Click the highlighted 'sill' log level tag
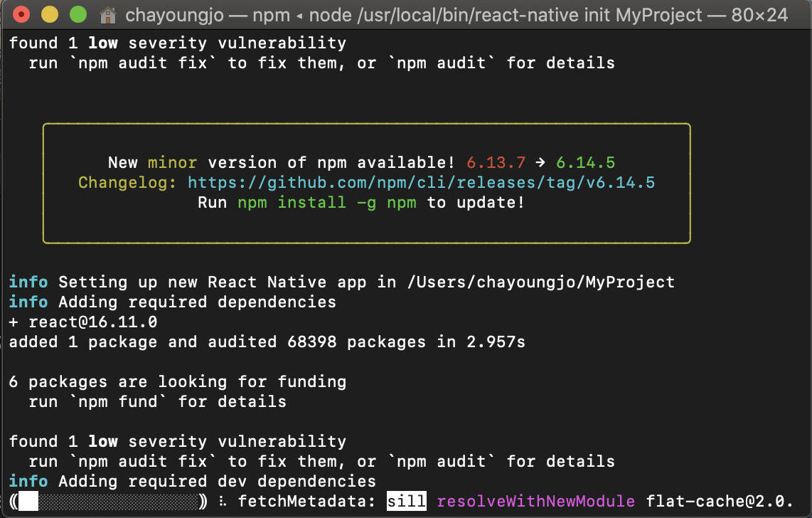The height and width of the screenshot is (518, 812). pyautogui.click(x=407, y=501)
